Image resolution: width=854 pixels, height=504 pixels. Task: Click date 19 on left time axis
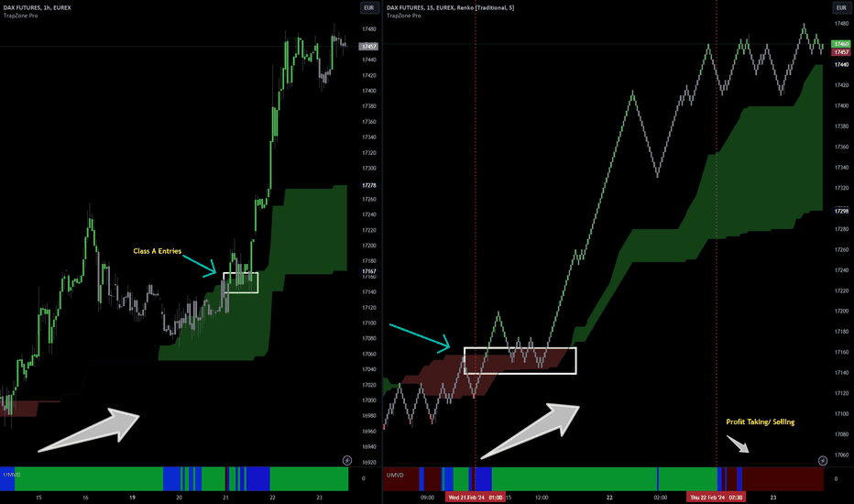click(x=132, y=498)
